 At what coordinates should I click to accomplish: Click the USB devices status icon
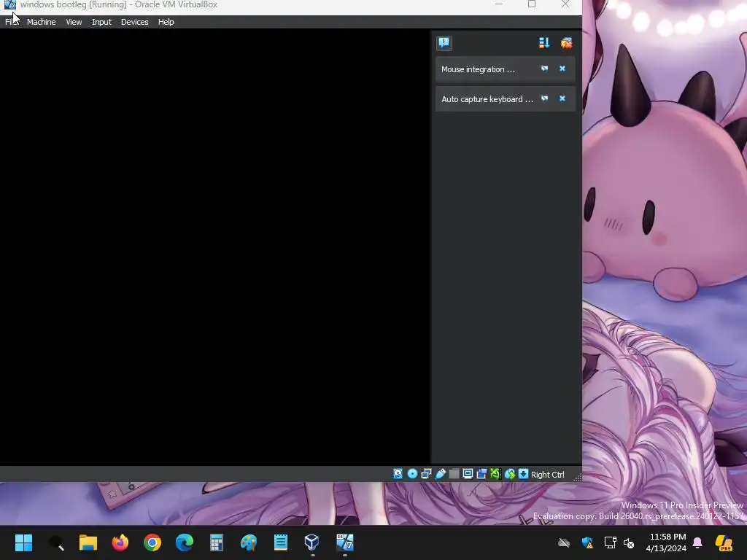440,474
